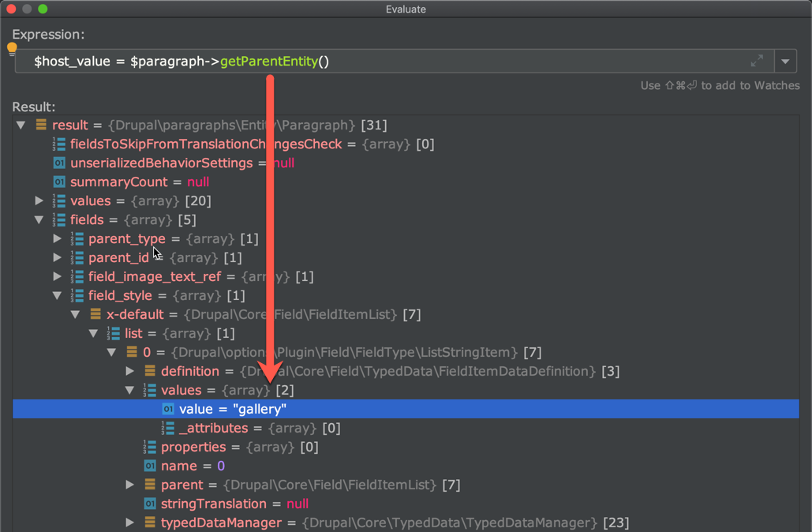This screenshot has height=532, width=812.
Task: Click the summaryCount variable icon
Action: pyautogui.click(x=59, y=182)
